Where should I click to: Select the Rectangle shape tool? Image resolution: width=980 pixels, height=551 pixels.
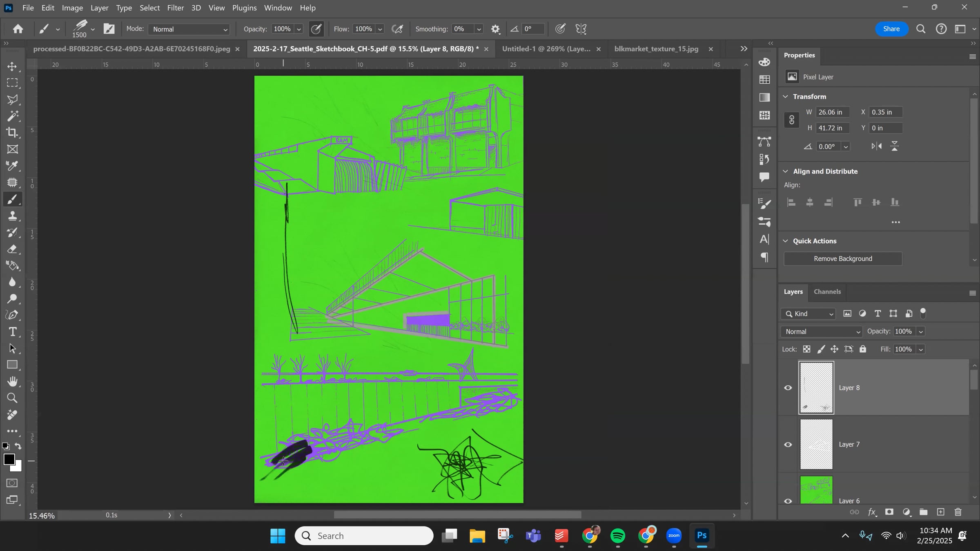12,365
